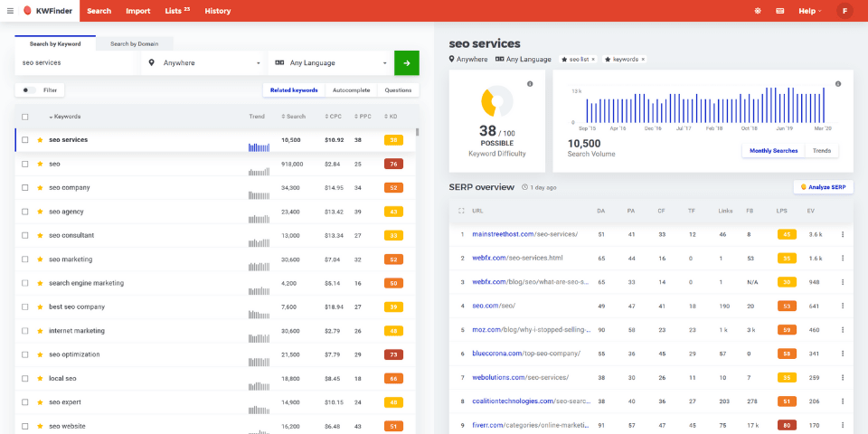Screen dimensions: 868x434
Task: Remove the 'seo list' tag
Action: [594, 59]
